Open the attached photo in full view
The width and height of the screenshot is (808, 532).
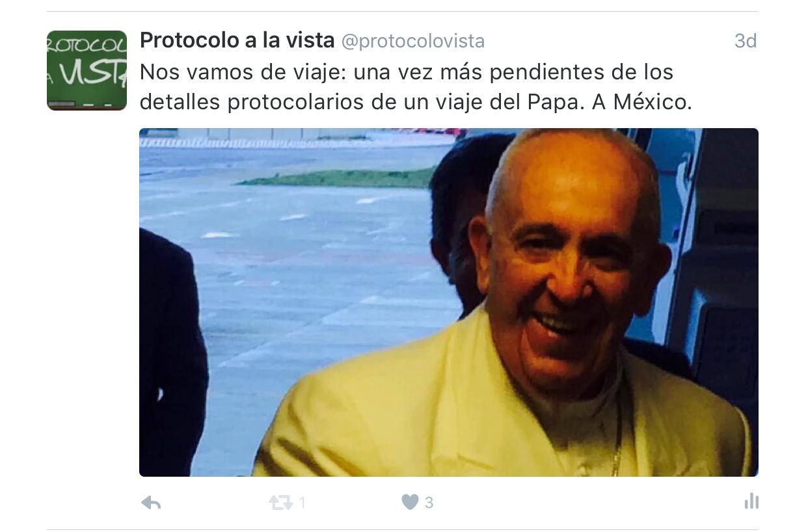pyautogui.click(x=449, y=302)
